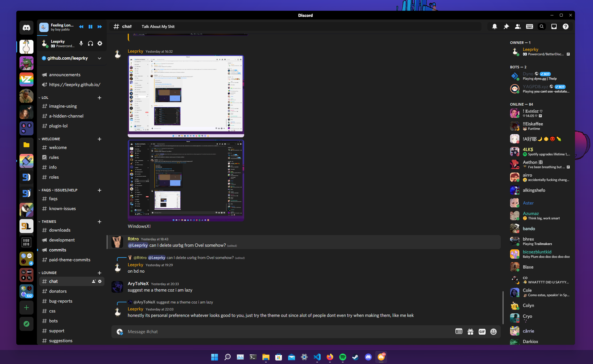This screenshot has width=593, height=364.
Task: Open Leeprky avatar in user panel
Action: tap(45, 43)
